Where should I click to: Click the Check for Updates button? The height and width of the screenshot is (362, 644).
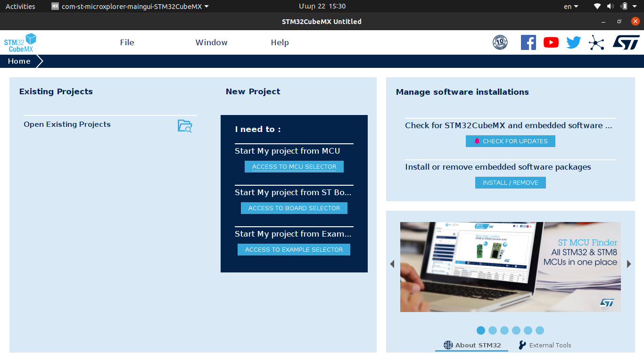511,141
